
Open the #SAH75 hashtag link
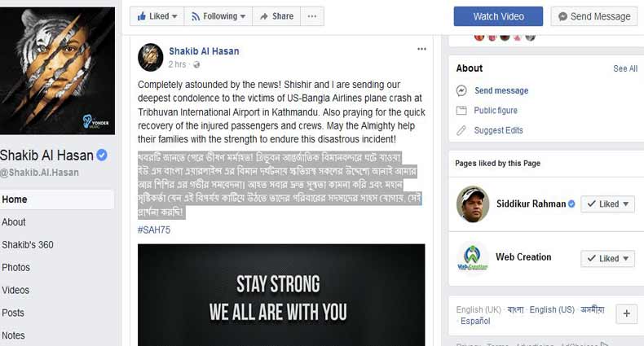point(154,230)
